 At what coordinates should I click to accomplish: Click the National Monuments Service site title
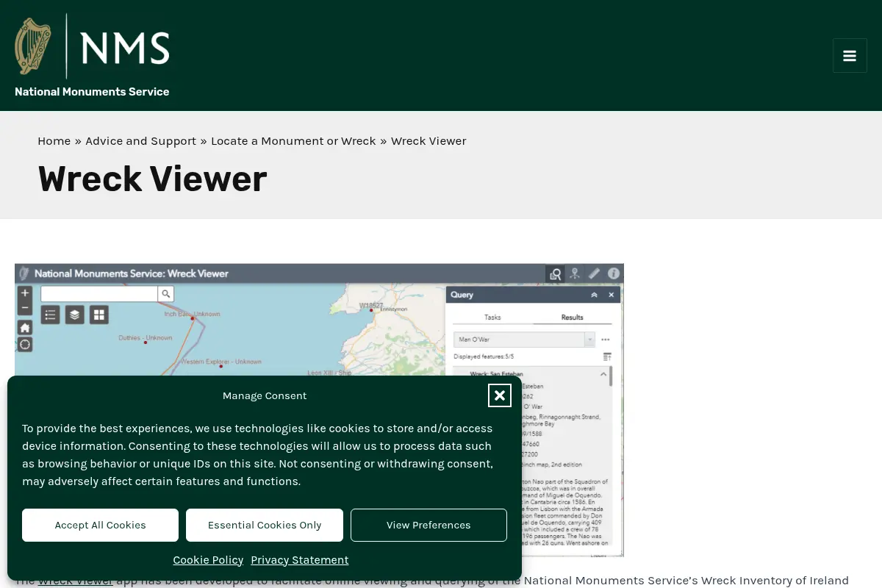(92, 92)
